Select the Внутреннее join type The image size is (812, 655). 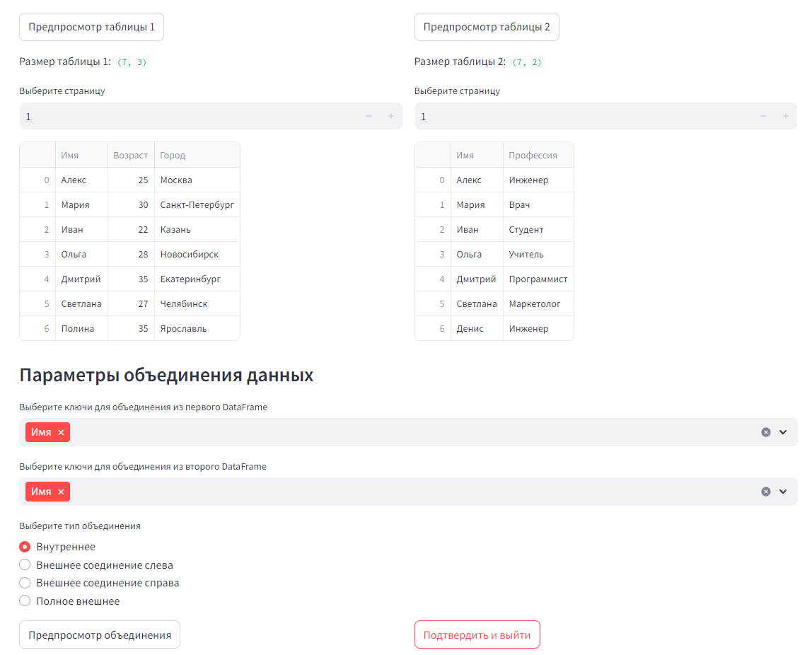pos(25,547)
